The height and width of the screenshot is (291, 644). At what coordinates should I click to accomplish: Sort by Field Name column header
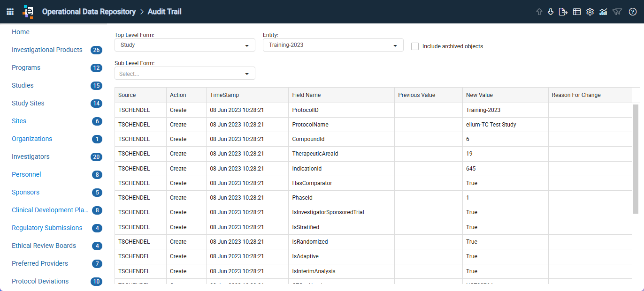[x=342, y=95]
